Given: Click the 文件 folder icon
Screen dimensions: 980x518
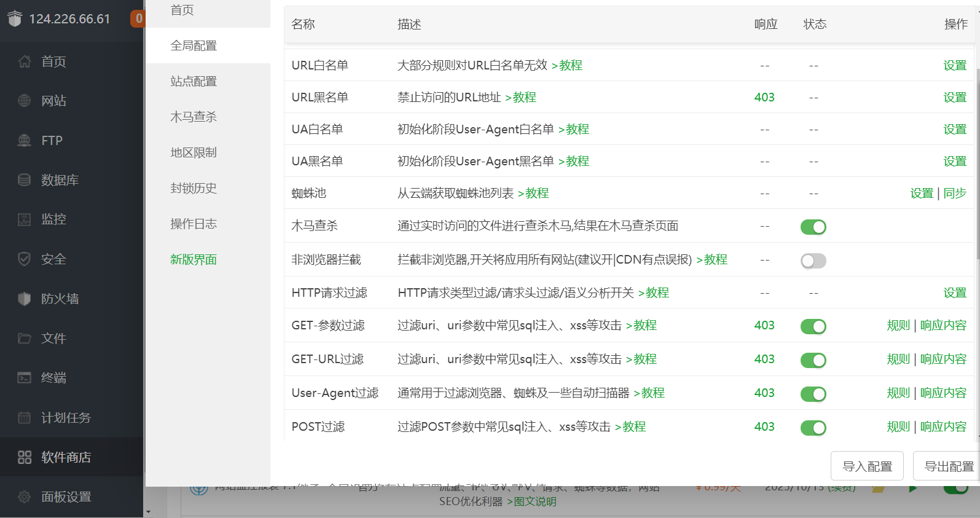Looking at the screenshot, I should 24,339.
